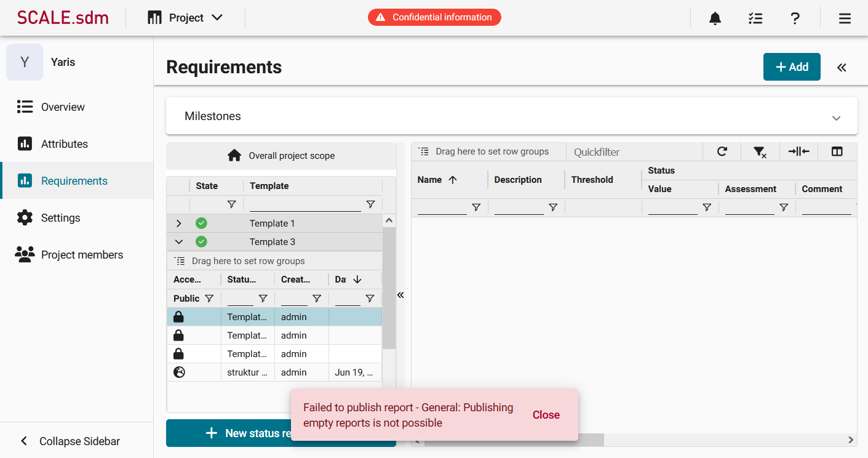Click the Status column group header
The height and width of the screenshot is (458, 868).
tap(661, 171)
